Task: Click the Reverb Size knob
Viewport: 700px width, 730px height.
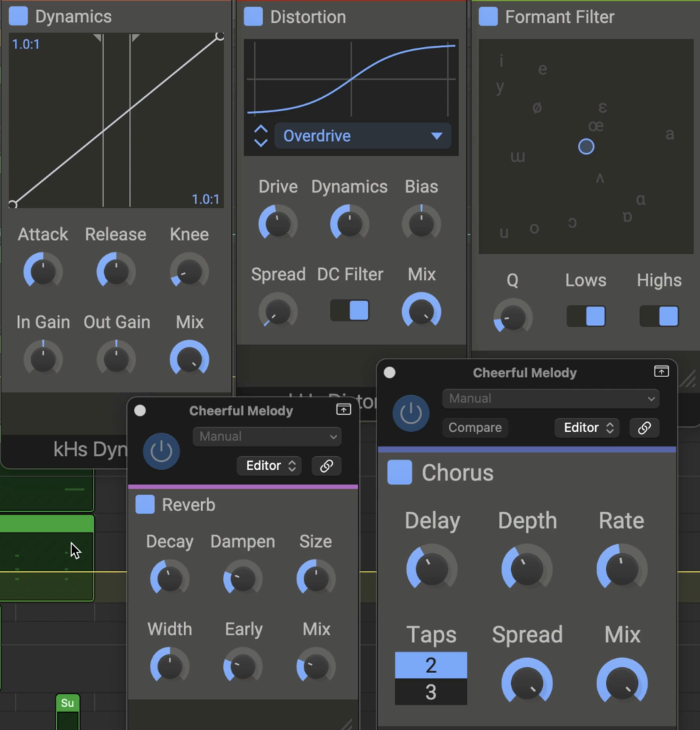Action: (x=316, y=579)
